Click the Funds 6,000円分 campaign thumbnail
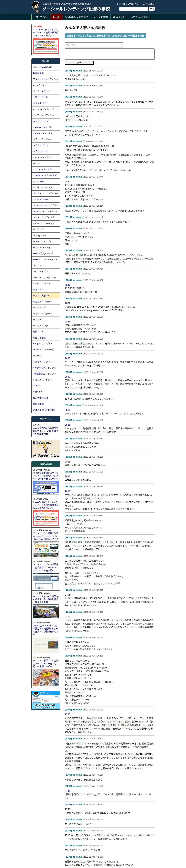The height and width of the screenshot is (868, 186). coord(46,488)
